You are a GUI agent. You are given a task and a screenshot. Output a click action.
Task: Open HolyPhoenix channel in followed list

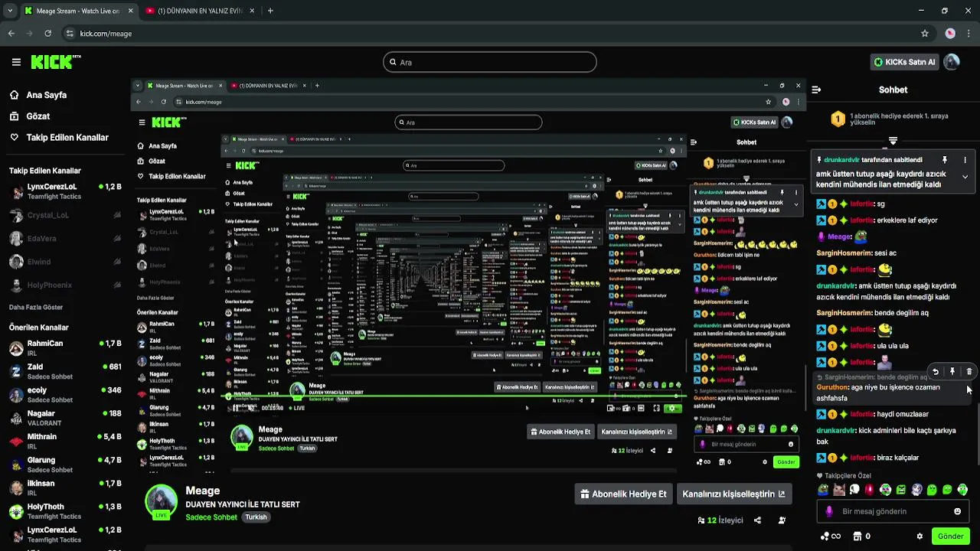[x=65, y=285]
